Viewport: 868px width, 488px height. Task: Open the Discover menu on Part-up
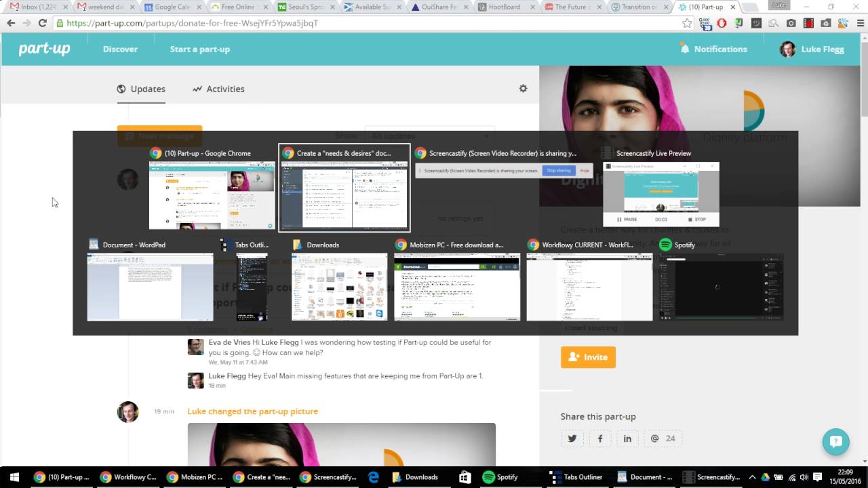pyautogui.click(x=120, y=49)
